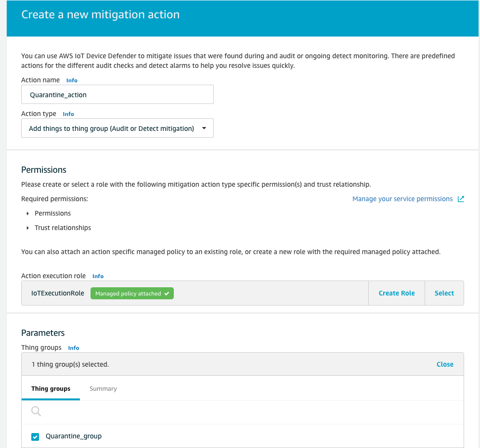Switch to the Summary tab

pos(103,388)
